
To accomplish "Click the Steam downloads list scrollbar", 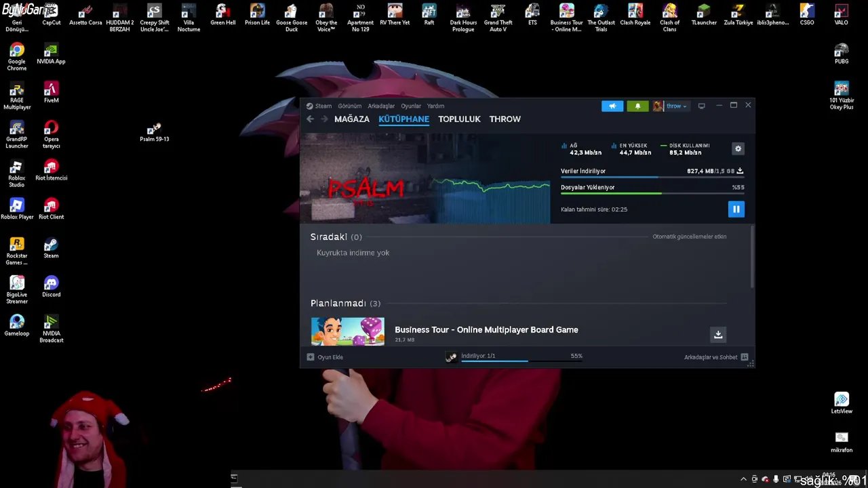I will click(x=752, y=258).
